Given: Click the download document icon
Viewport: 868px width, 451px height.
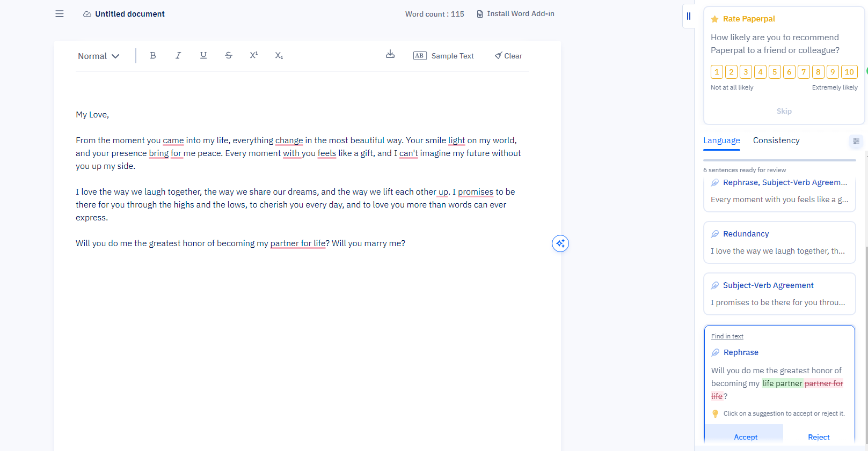Looking at the screenshot, I should (390, 55).
